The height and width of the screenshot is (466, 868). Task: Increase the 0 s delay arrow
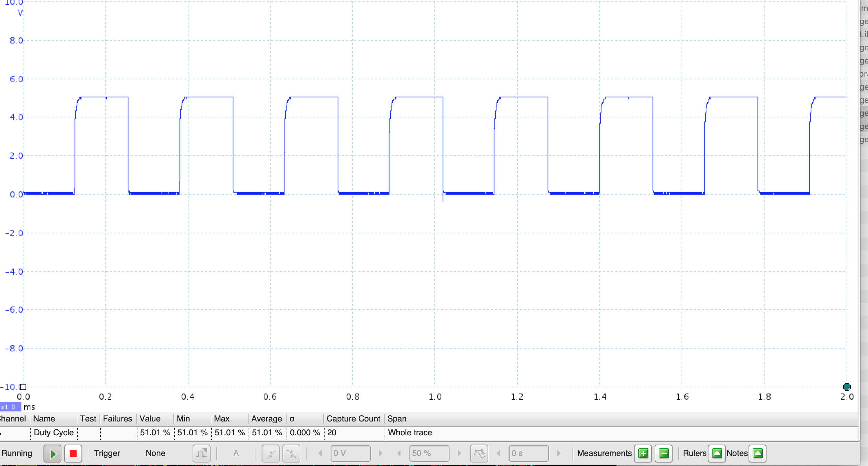[559, 453]
